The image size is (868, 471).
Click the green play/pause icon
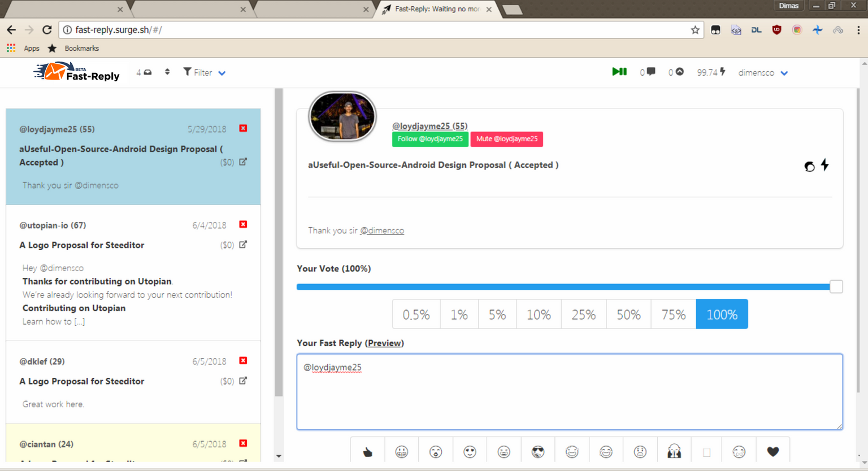[x=619, y=72]
